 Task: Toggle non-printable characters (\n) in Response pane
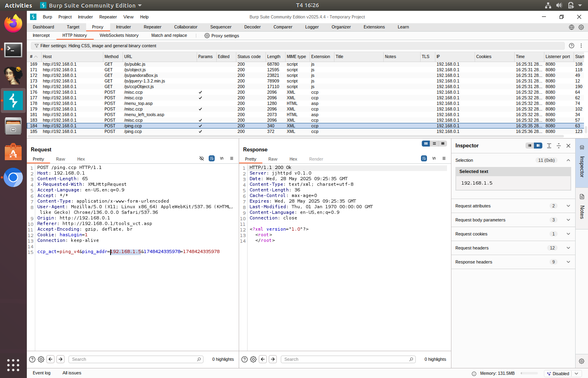coord(434,159)
